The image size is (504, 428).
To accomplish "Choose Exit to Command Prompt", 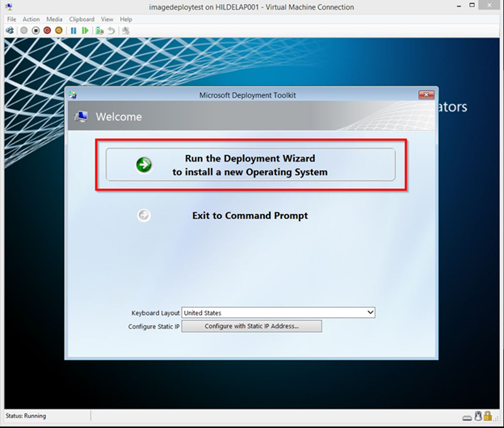I will [x=250, y=216].
